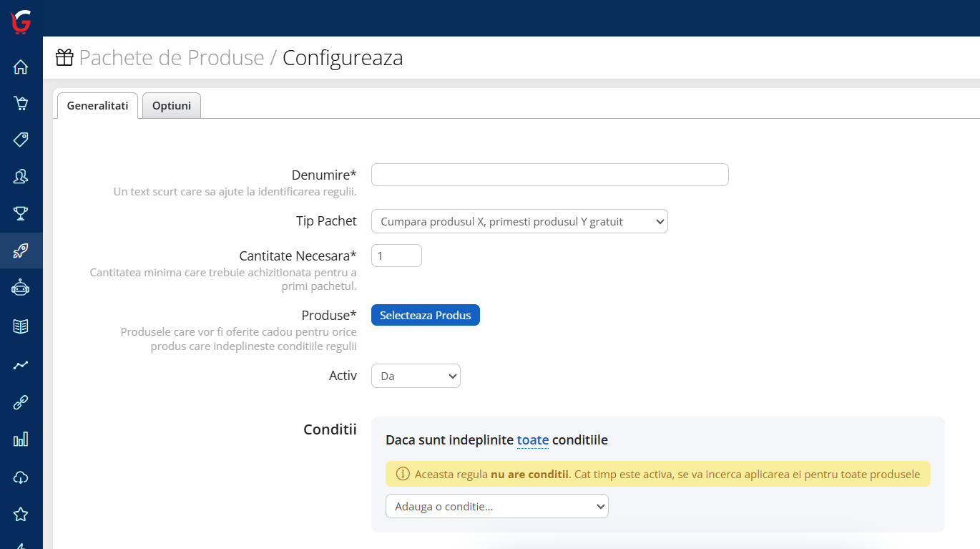This screenshot has height=549, width=980.
Task: Switch to the Generalitati tab
Action: (97, 106)
